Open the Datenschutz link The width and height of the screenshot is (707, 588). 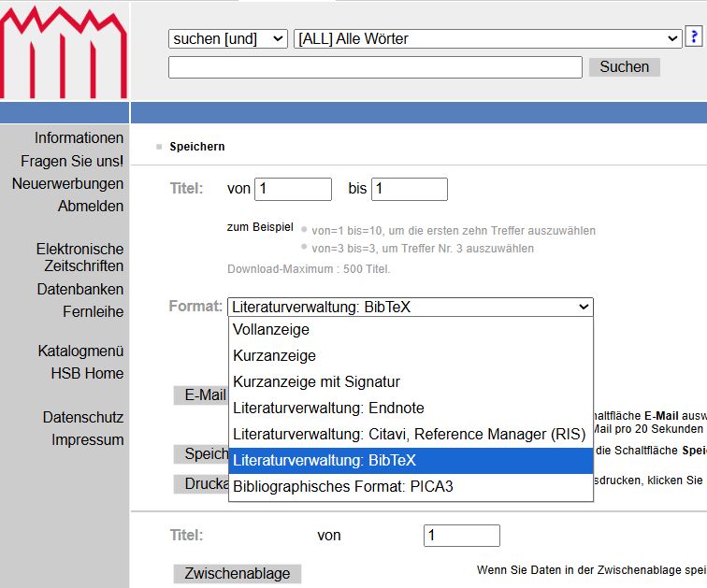coord(82,417)
